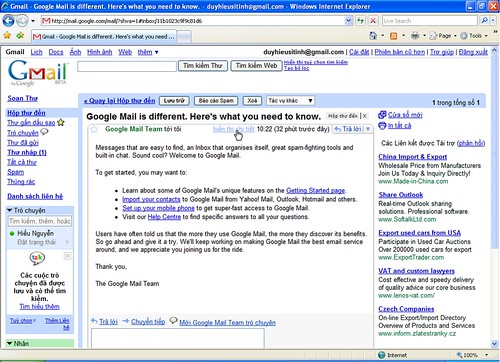Image resolution: width=500 pixels, height=362 pixels.
Task: Open the Tác vụ khác actions dropdown
Action: coord(290,101)
